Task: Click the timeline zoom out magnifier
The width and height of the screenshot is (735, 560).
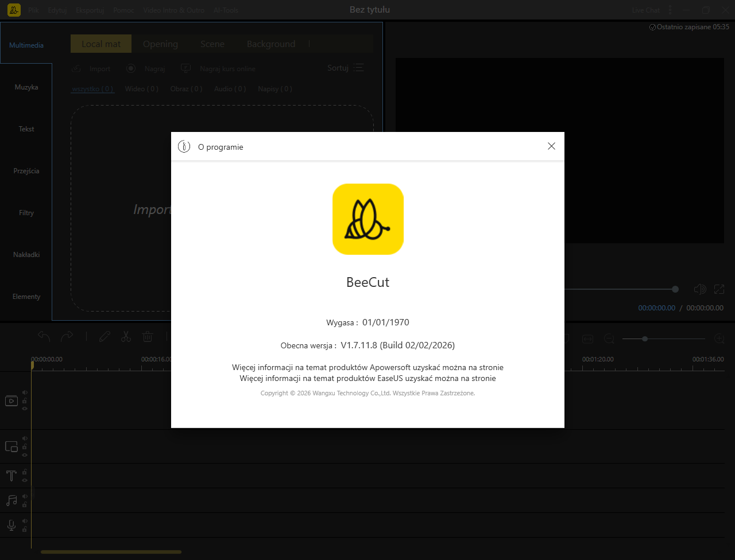Action: point(609,339)
